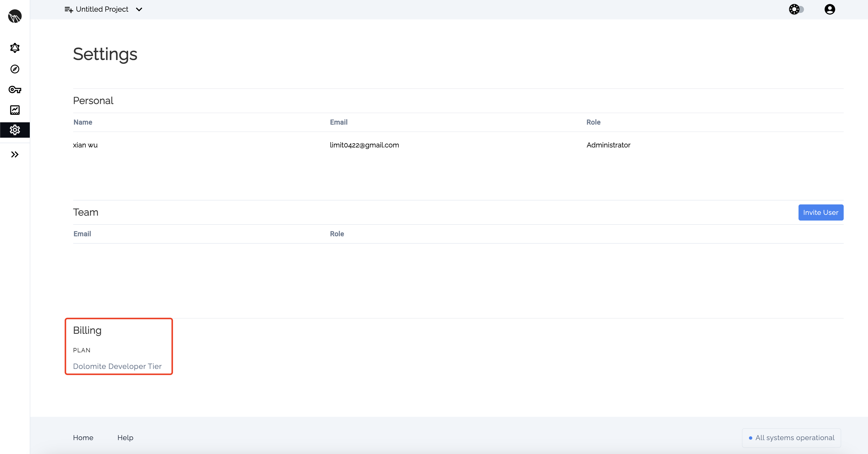868x454 pixels.
Task: Click the add-project list icon
Action: click(x=68, y=9)
